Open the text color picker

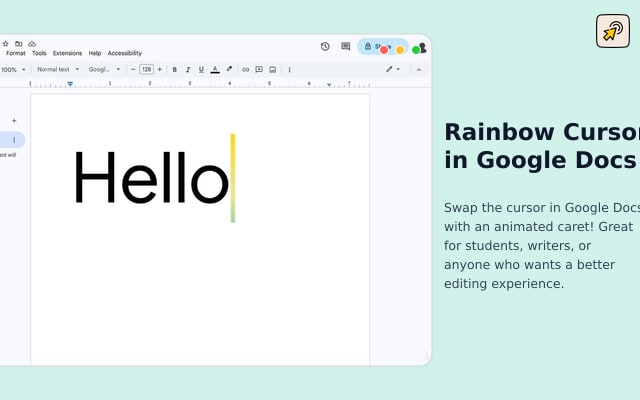click(215, 70)
